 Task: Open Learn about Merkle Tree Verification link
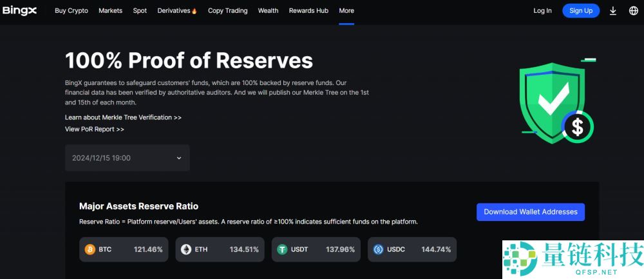tap(123, 117)
